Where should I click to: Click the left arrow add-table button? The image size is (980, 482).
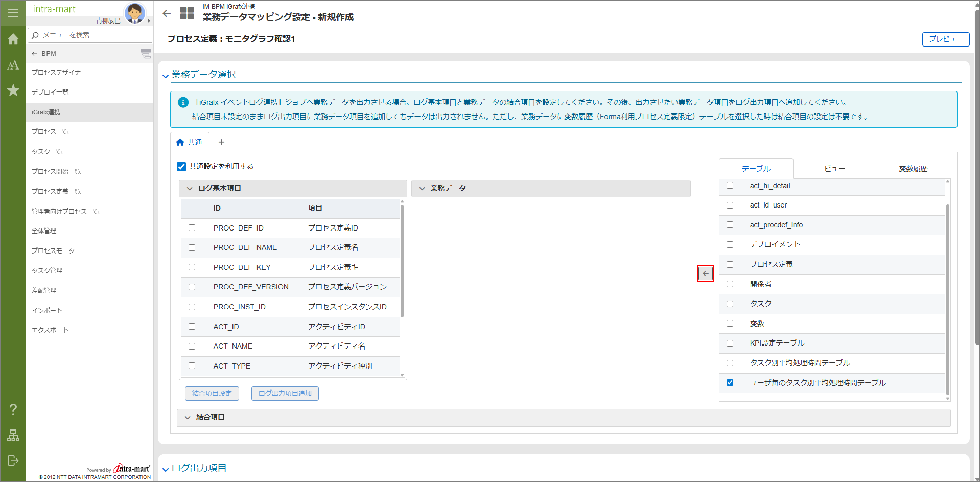705,273
